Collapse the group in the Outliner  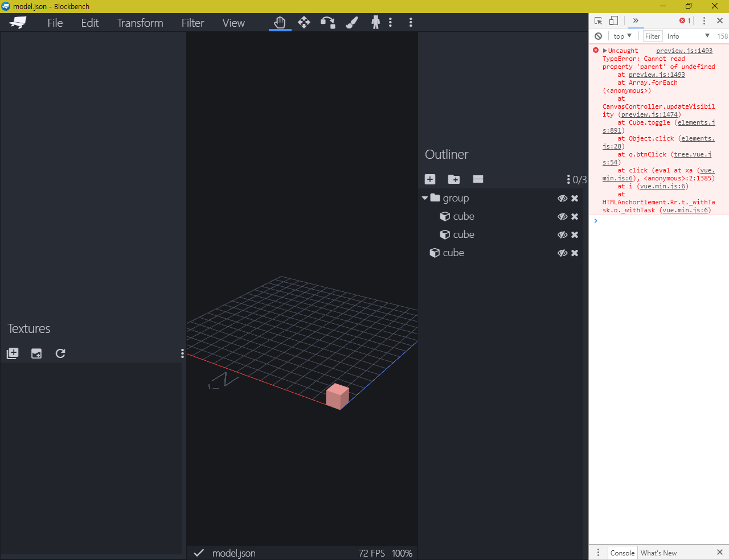click(424, 198)
